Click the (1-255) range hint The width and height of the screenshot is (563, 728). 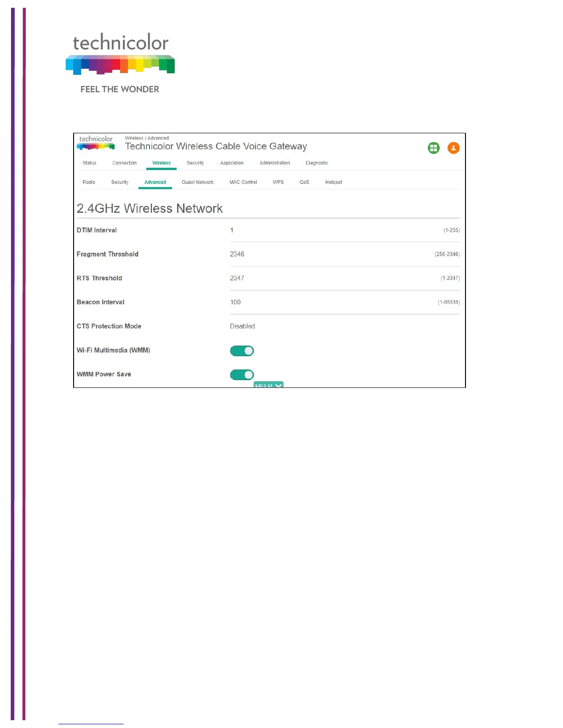(x=451, y=230)
